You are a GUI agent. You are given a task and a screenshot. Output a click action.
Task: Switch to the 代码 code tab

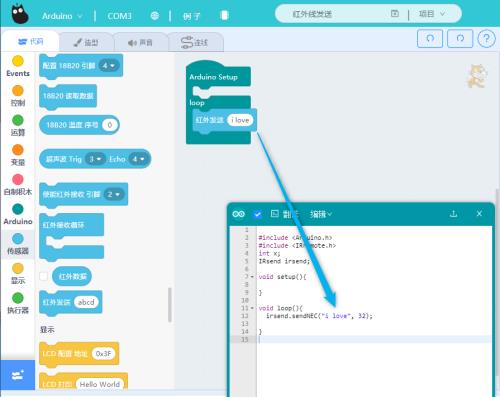point(30,42)
